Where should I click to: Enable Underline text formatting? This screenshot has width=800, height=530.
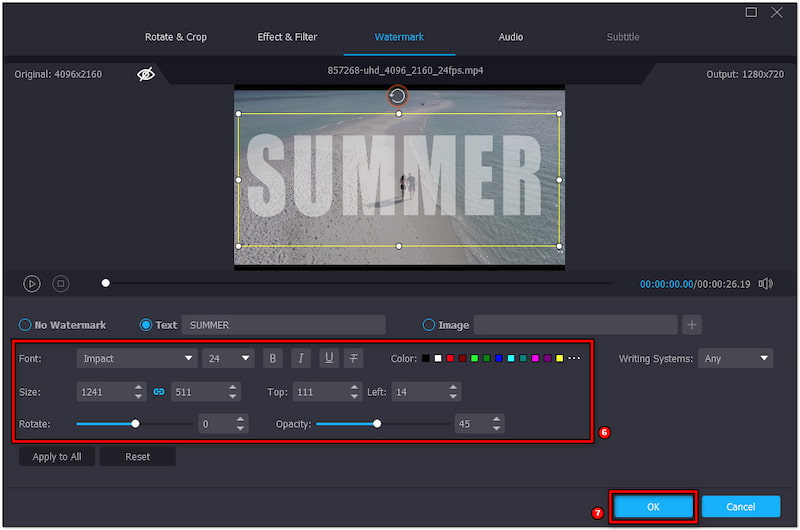coord(328,358)
